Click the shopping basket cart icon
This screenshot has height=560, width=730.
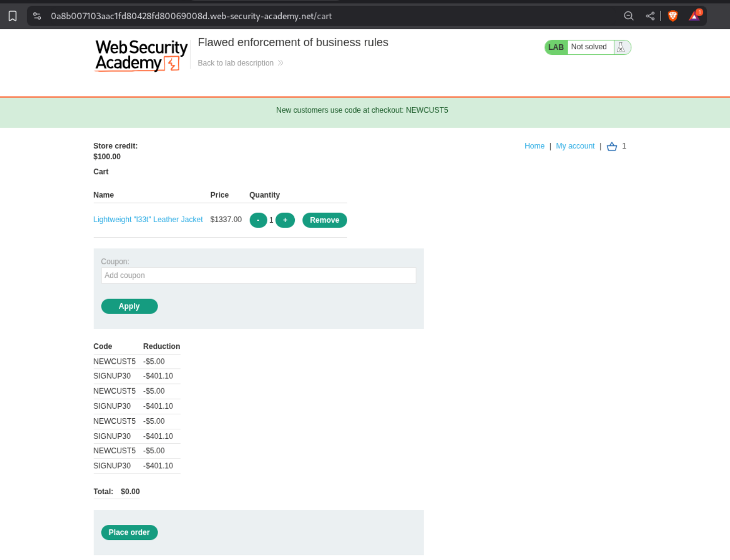coord(612,146)
